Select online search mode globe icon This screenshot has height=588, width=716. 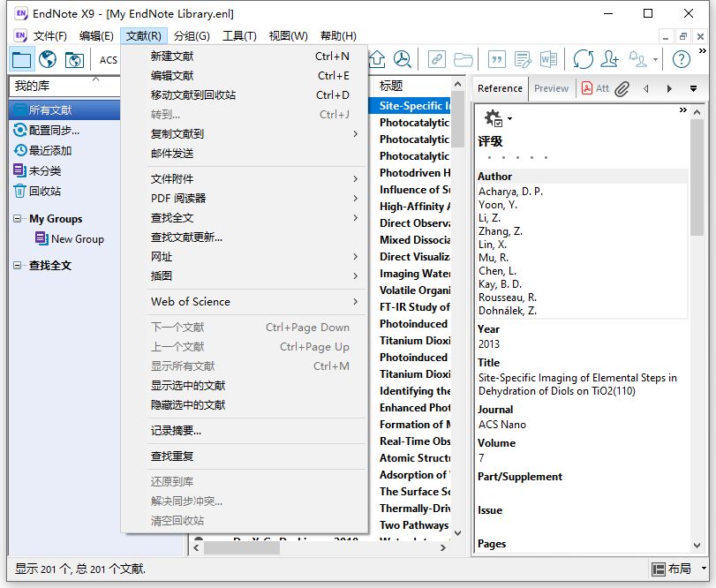point(48,59)
